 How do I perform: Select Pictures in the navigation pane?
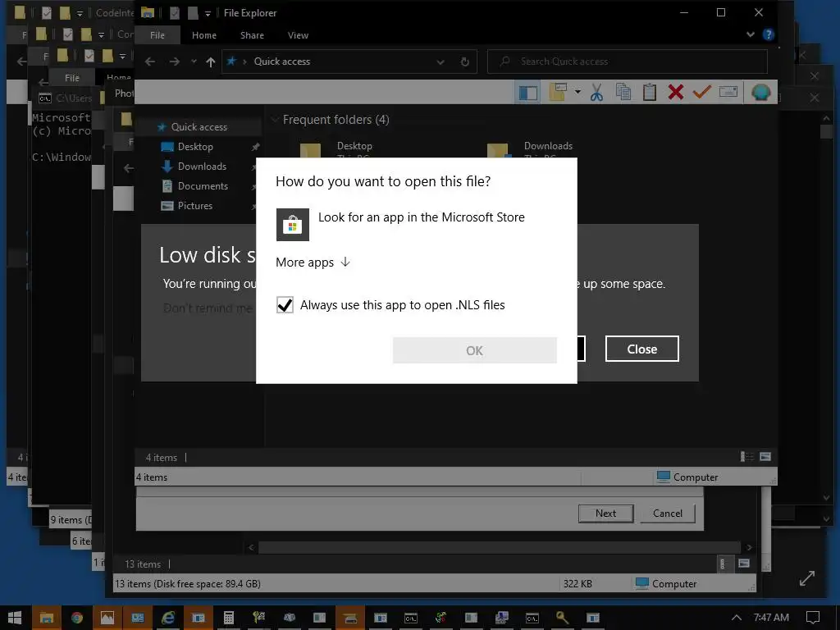195,206
